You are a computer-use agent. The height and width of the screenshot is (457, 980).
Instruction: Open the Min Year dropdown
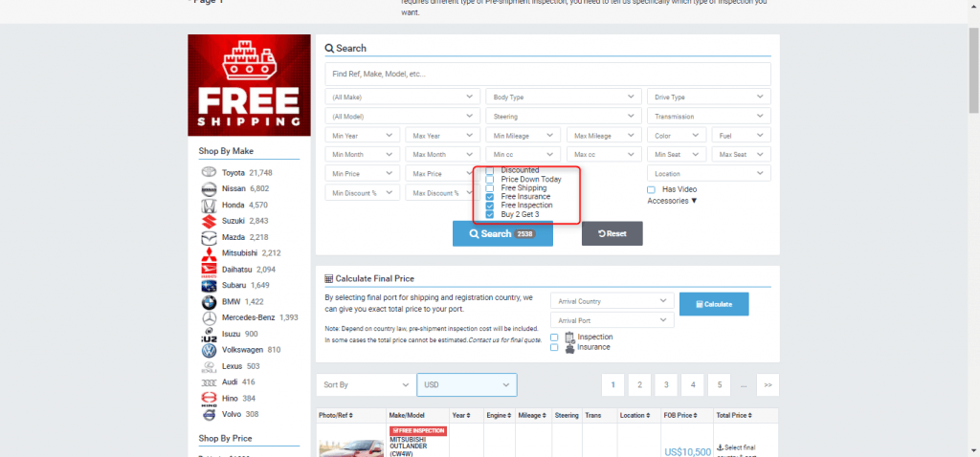(x=363, y=136)
